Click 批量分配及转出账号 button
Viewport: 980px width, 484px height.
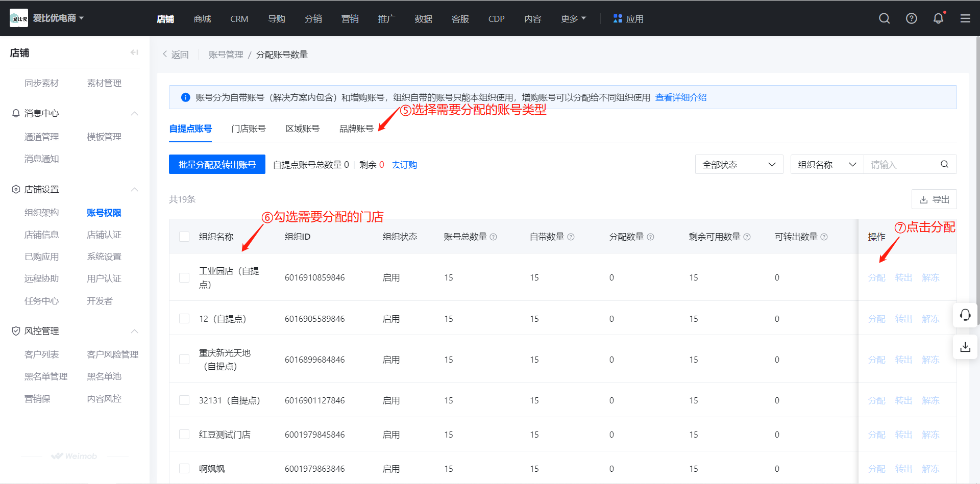pos(217,164)
